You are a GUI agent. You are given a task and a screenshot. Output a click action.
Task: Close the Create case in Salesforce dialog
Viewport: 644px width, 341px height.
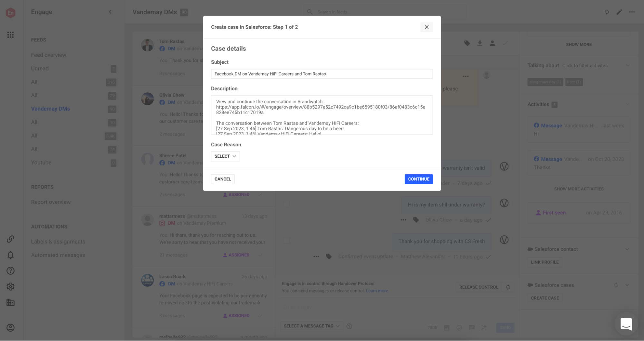(426, 27)
